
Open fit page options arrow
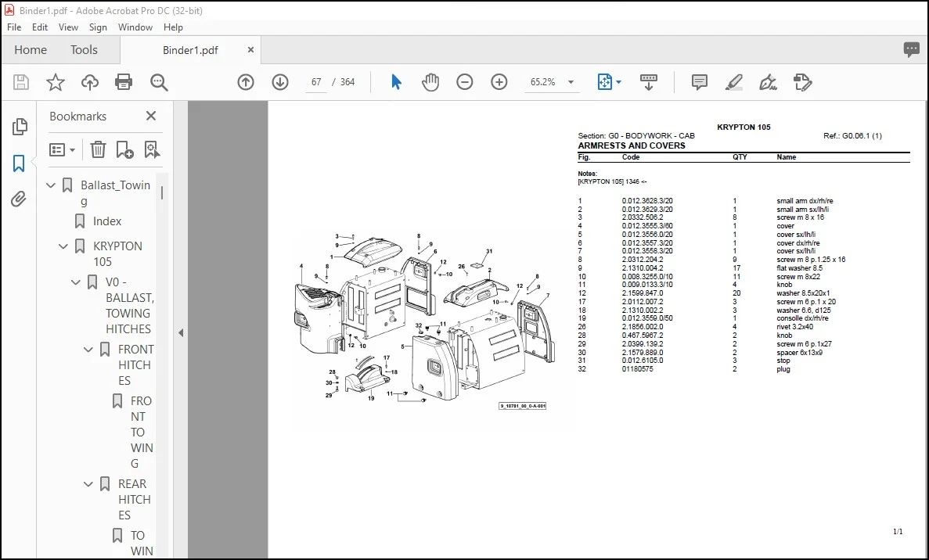(618, 82)
